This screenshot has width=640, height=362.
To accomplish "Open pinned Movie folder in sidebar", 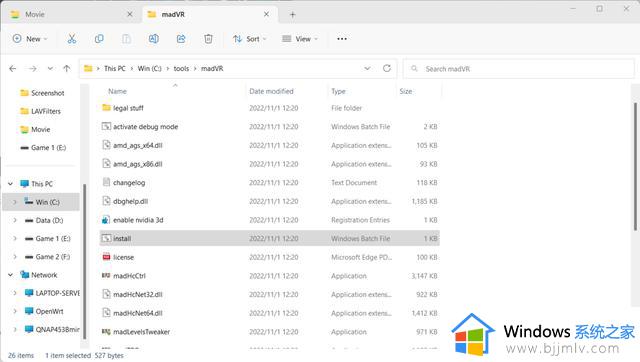I will point(36,129).
